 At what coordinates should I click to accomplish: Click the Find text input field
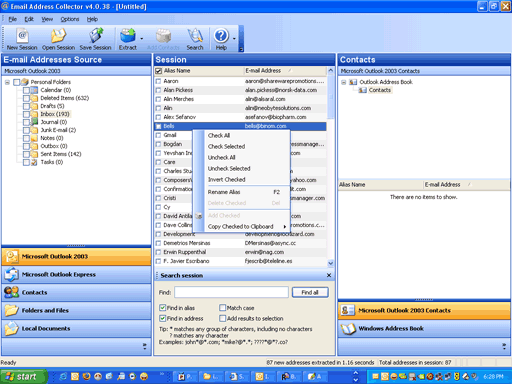(x=231, y=292)
